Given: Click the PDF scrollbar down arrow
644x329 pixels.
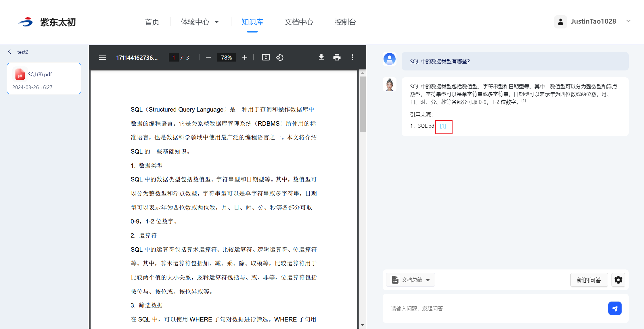Looking at the screenshot, I should (363, 325).
